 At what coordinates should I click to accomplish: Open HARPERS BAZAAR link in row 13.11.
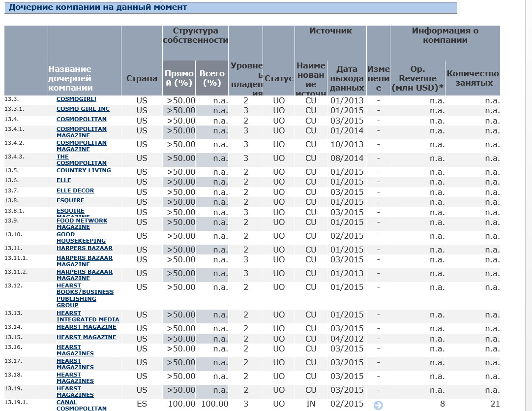coord(85,248)
